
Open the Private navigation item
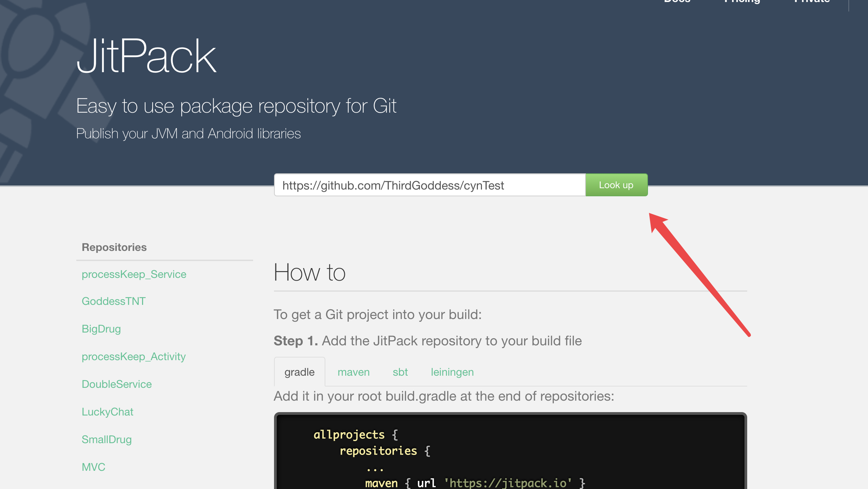point(812,2)
